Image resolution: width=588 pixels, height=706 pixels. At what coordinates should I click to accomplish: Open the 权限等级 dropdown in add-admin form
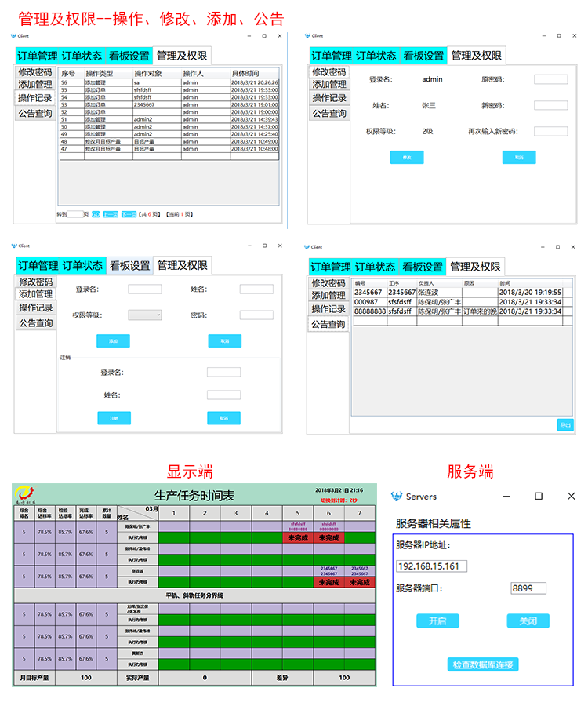click(145, 315)
